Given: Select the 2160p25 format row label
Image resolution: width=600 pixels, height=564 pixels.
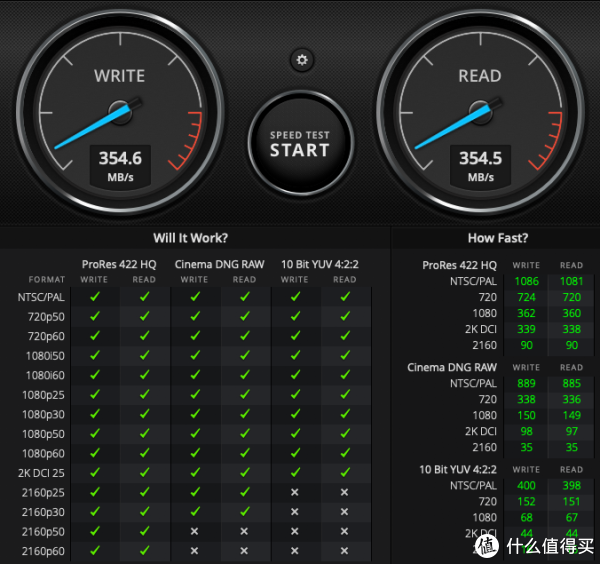Looking at the screenshot, I should coord(43,492).
